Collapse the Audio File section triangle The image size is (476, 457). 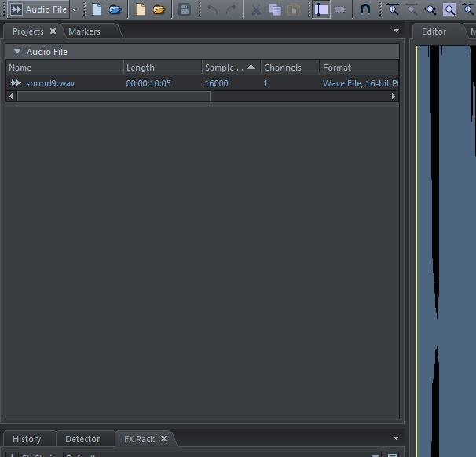(17, 52)
